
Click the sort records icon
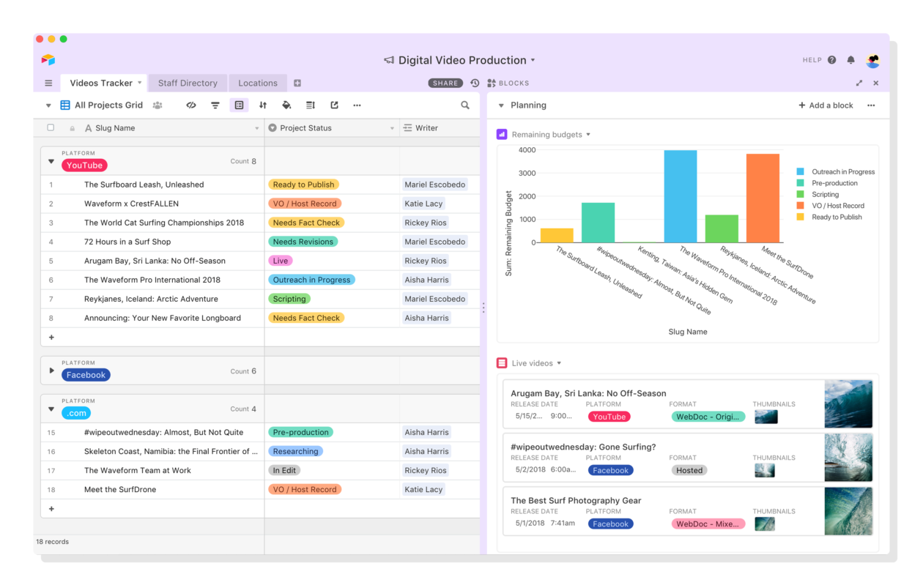pos(263,105)
